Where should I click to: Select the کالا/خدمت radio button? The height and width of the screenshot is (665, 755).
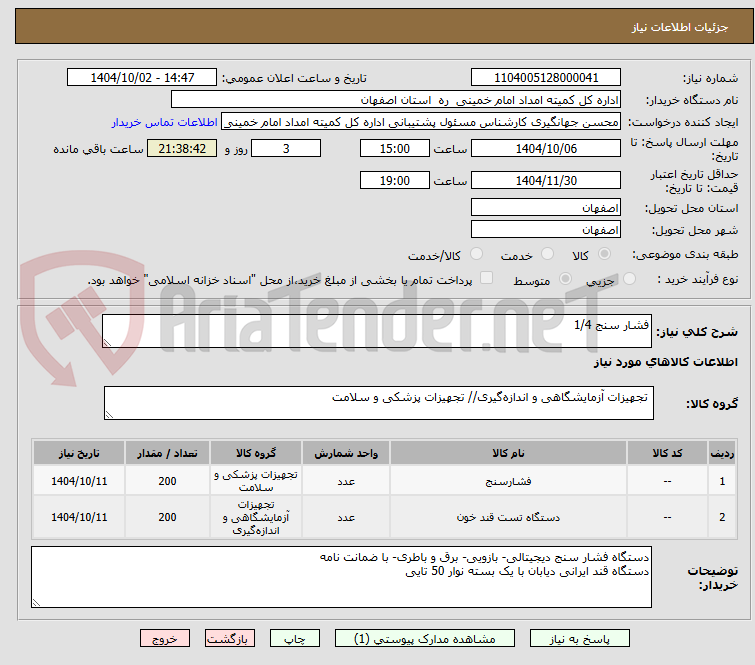[477, 254]
